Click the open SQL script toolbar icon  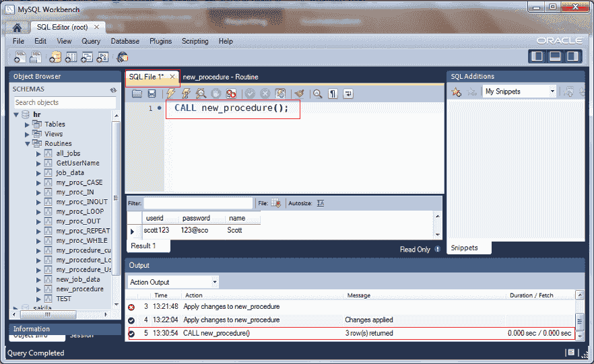click(x=36, y=57)
